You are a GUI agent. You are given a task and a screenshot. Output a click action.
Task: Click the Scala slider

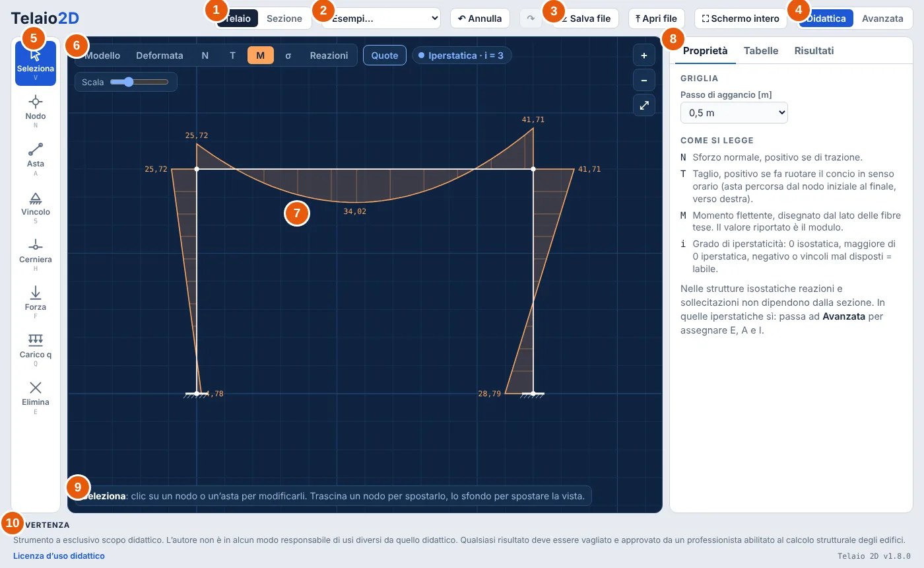tap(139, 82)
